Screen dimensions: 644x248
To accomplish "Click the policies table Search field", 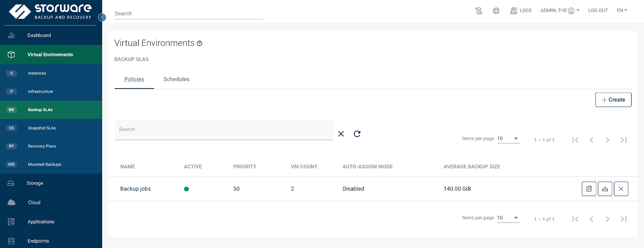I will click(x=224, y=130).
